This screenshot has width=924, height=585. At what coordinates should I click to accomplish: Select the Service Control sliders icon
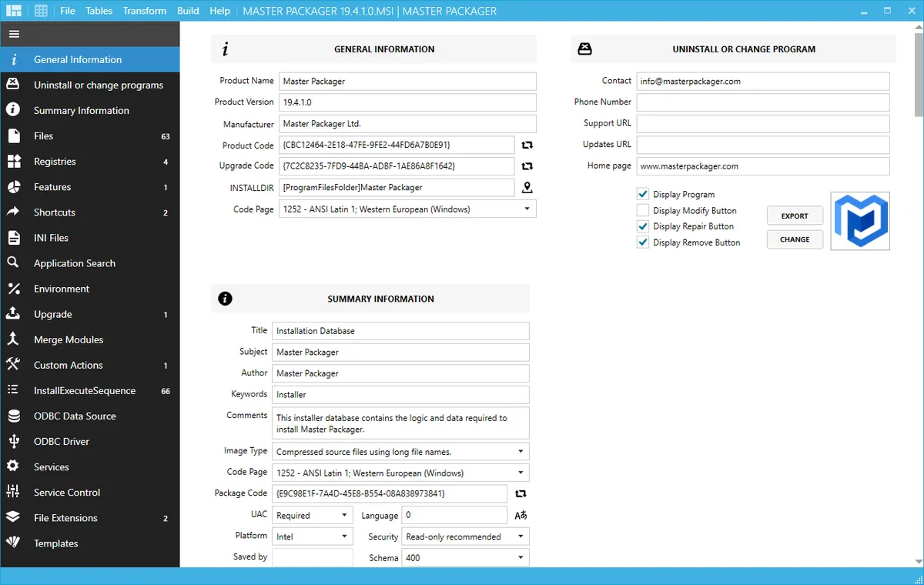click(13, 492)
